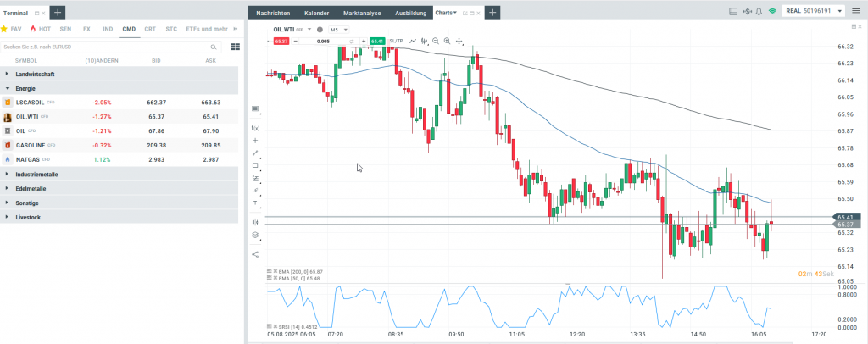The height and width of the screenshot is (344, 868).
Task: Click the share icon in chart sidebar
Action: coord(255,254)
